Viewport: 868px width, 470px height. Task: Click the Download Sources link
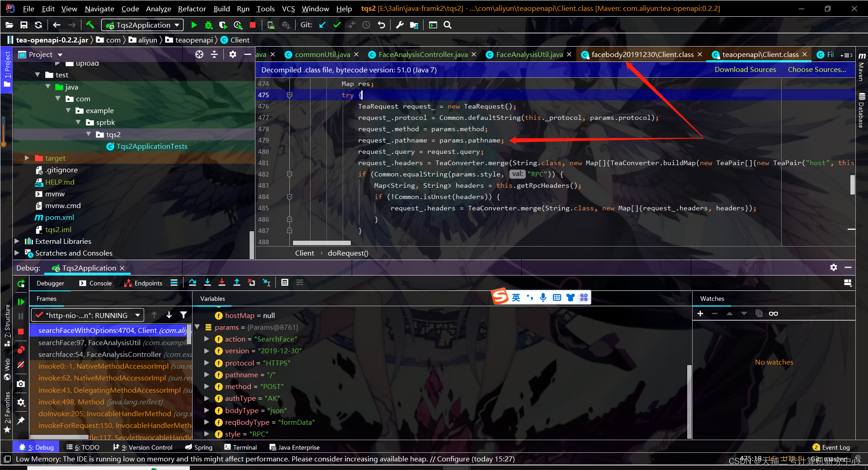(745, 69)
